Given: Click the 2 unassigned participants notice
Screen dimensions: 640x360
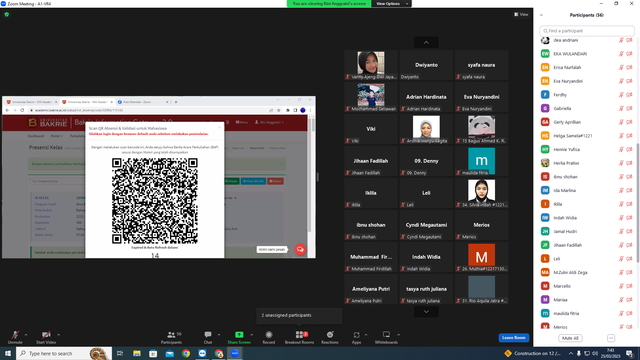Looking at the screenshot, I should (299, 316).
